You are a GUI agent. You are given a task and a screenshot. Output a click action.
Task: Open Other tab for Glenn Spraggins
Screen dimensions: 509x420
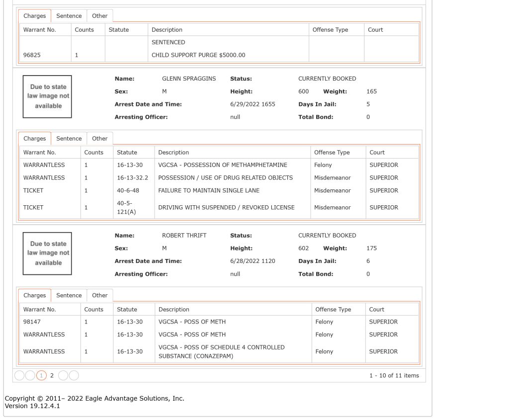(99, 139)
